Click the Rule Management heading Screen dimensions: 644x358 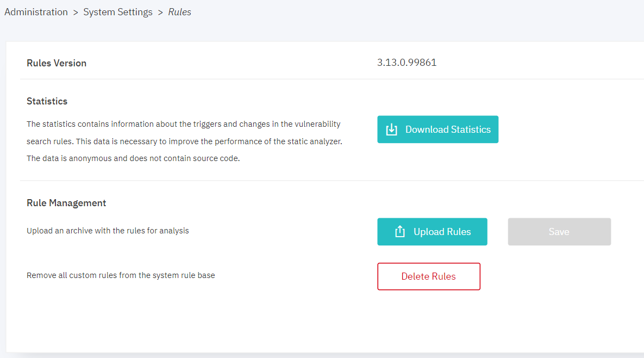pos(66,203)
